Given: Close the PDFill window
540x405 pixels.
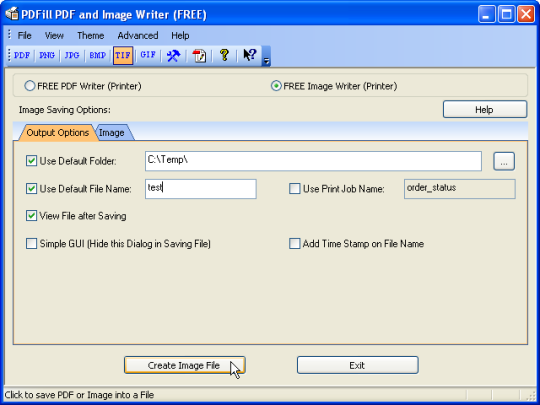Looking at the screenshot, I should click(x=526, y=14).
